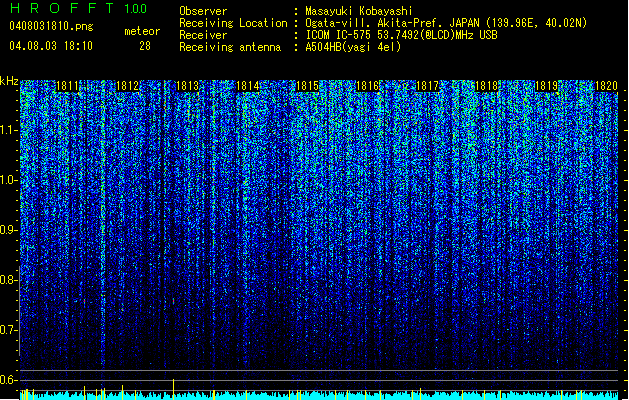Image resolution: width=629 pixels, height=400 pixels.
Task: Click the 0.7 kHz axis label
Action: [9, 330]
